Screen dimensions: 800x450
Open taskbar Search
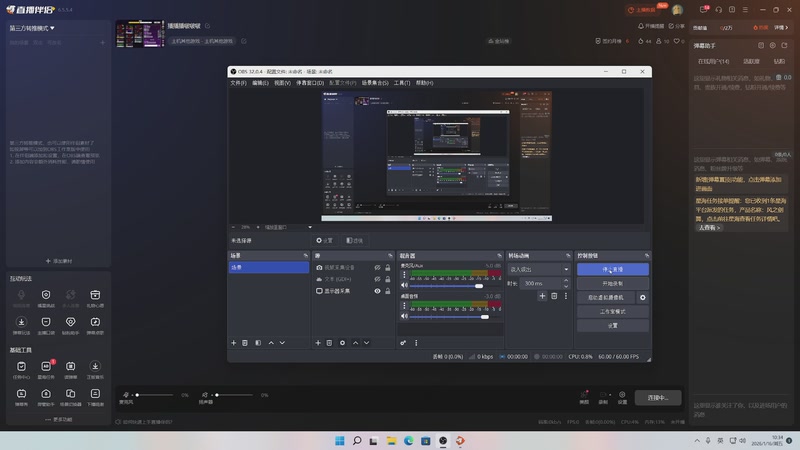click(x=357, y=441)
